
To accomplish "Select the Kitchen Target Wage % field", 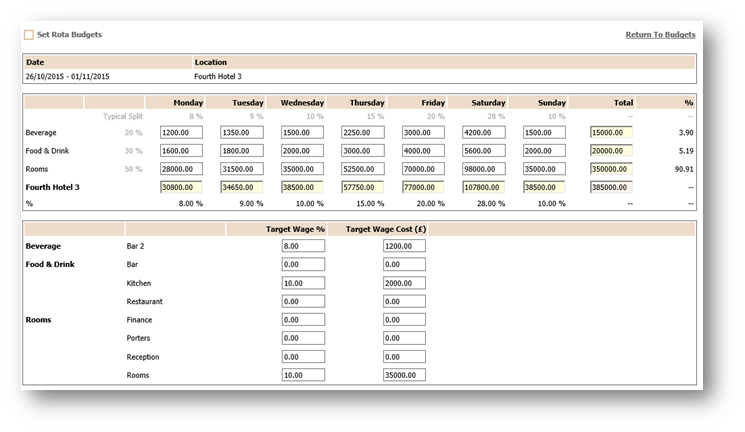I will coord(303,283).
